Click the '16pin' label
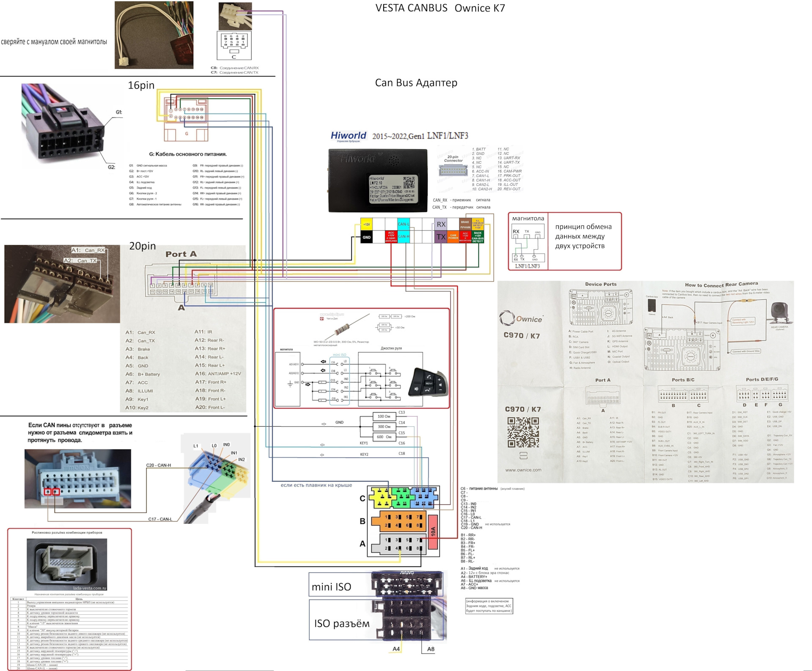This screenshot has height=671, width=812. pyautogui.click(x=141, y=85)
